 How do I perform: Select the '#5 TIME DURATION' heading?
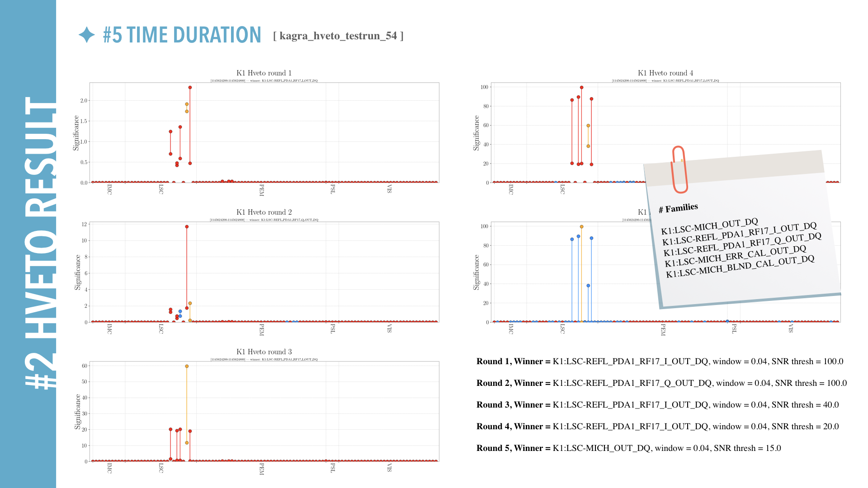[x=182, y=35]
